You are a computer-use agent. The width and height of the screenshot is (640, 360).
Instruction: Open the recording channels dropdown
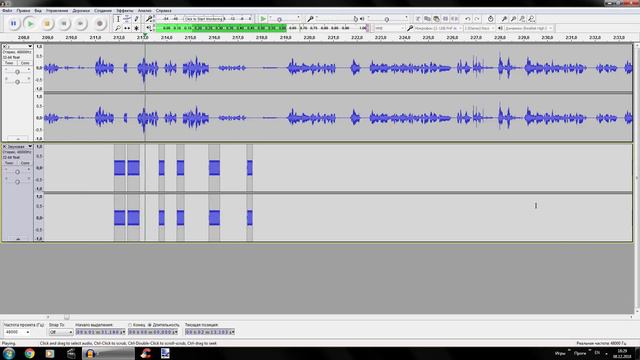(x=479, y=28)
